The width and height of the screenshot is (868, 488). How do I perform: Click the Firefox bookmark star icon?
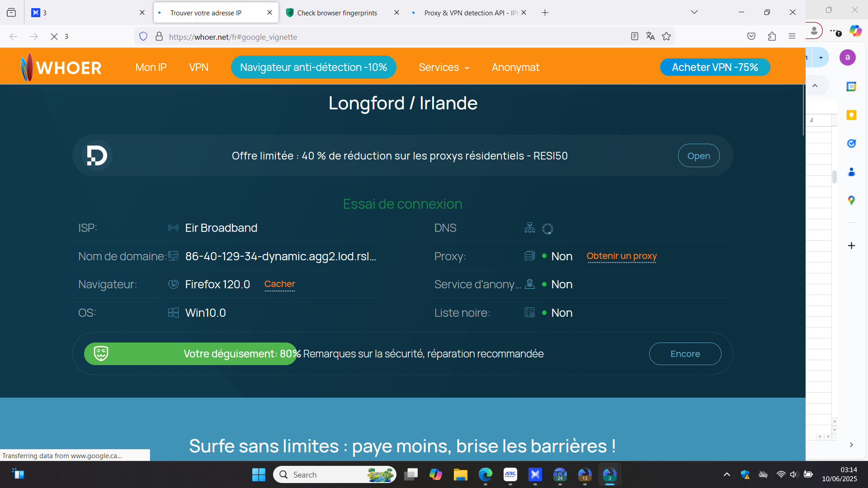tap(666, 37)
